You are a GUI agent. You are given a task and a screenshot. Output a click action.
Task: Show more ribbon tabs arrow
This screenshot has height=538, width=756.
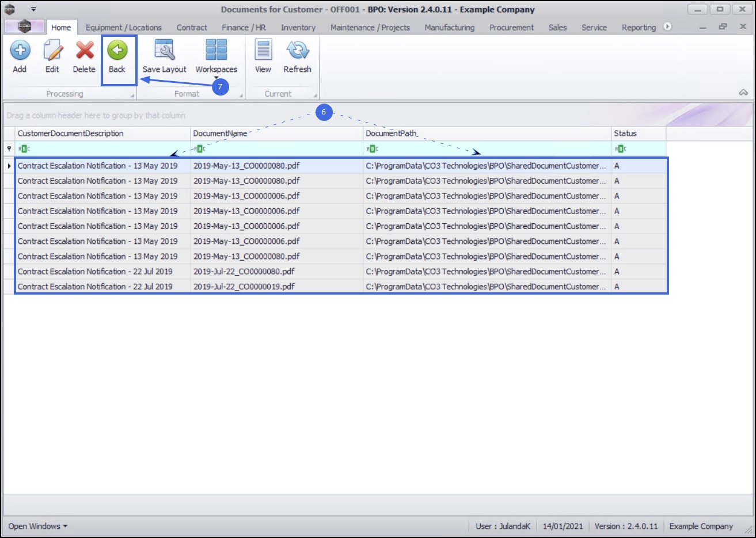pos(667,26)
